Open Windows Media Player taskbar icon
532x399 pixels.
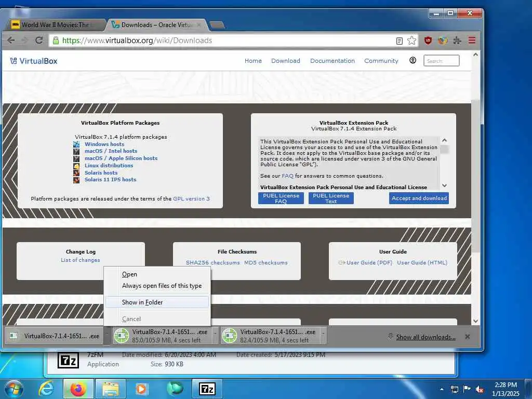click(x=142, y=389)
